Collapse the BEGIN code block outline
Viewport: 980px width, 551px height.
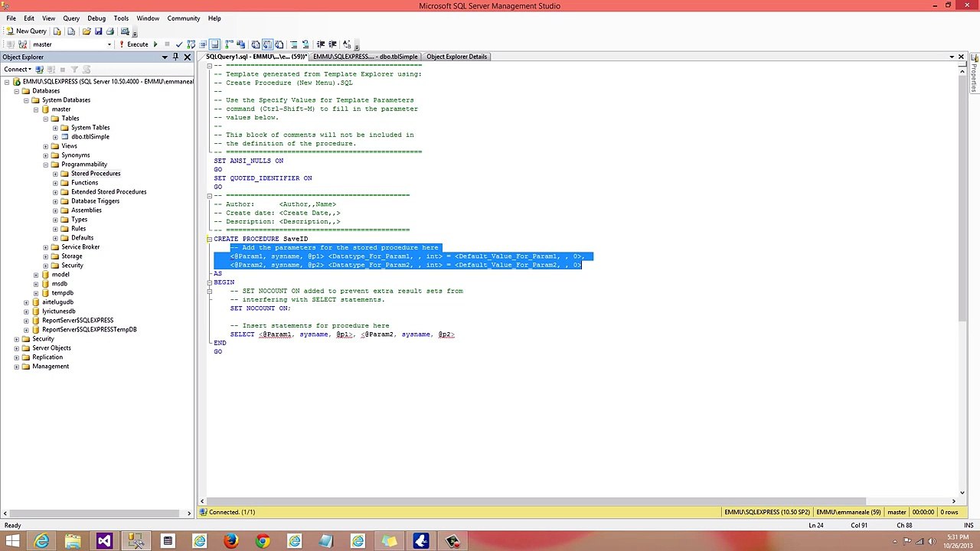point(209,282)
